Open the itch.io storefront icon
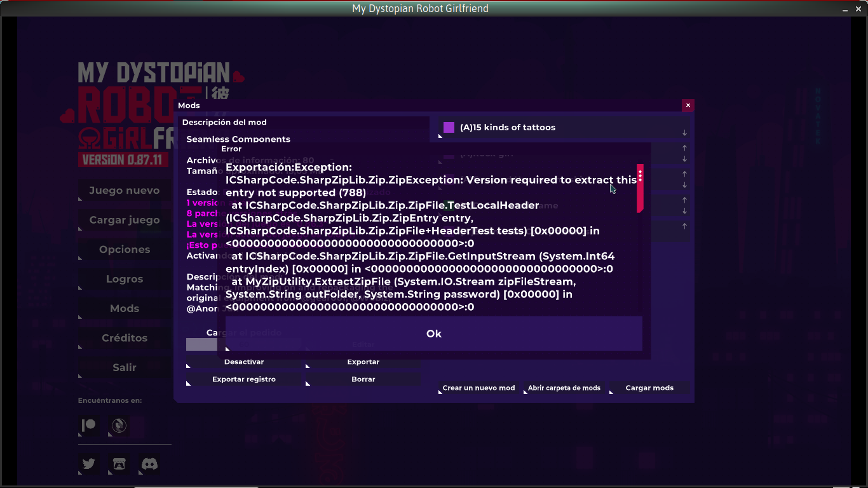This screenshot has height=488, width=868. click(119, 464)
